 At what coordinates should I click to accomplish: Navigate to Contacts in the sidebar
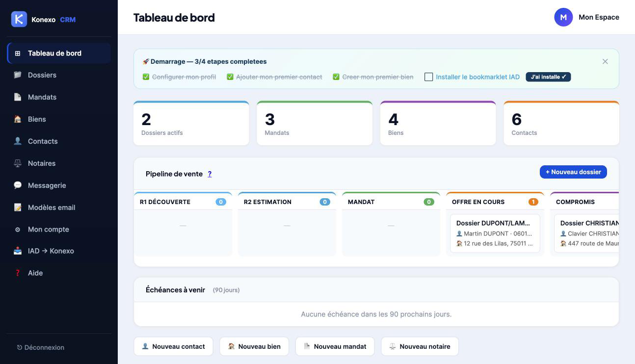coord(59,141)
